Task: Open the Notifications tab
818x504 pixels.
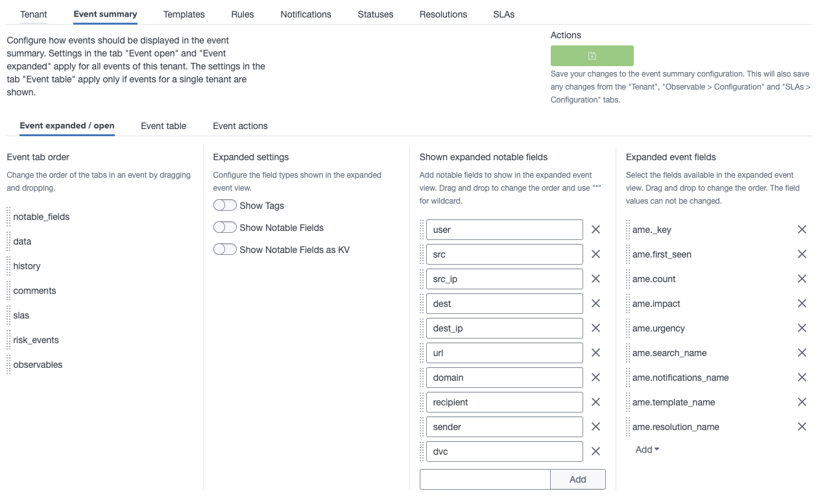Action: pos(305,14)
